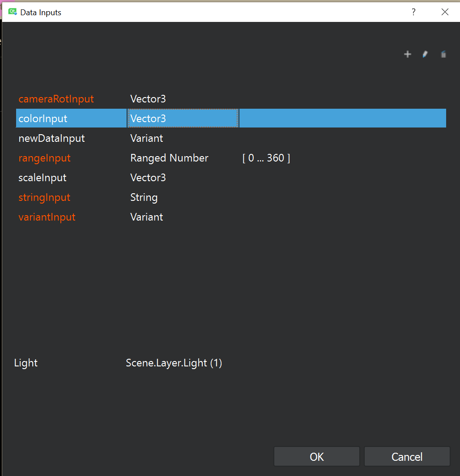Select the scaleInput row

point(43,178)
